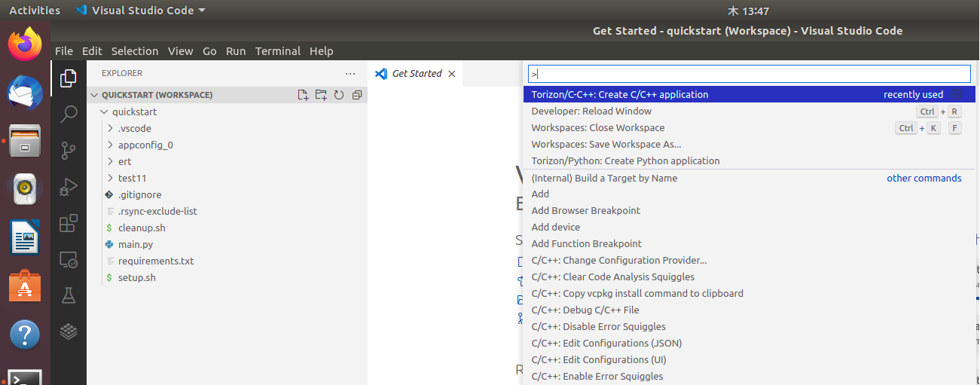Screen dimensions: 980x385
Task: Click the clock showing 13:47
Action: click(748, 11)
